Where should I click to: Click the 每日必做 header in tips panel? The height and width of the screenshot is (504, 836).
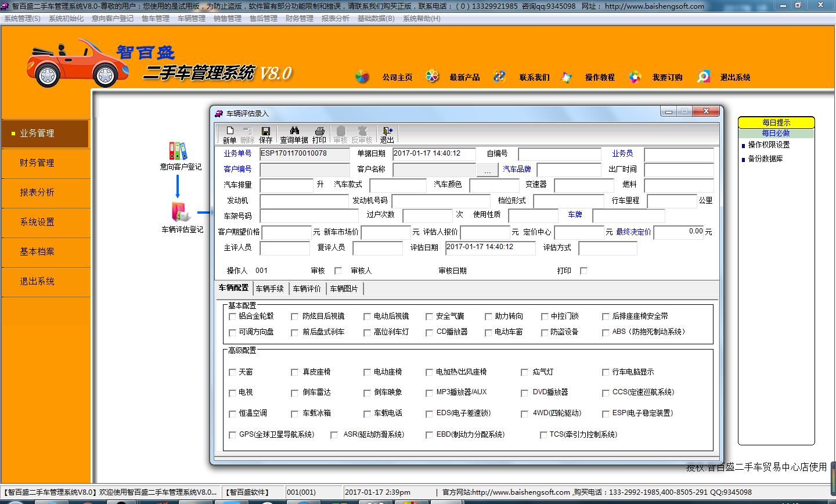776,133
